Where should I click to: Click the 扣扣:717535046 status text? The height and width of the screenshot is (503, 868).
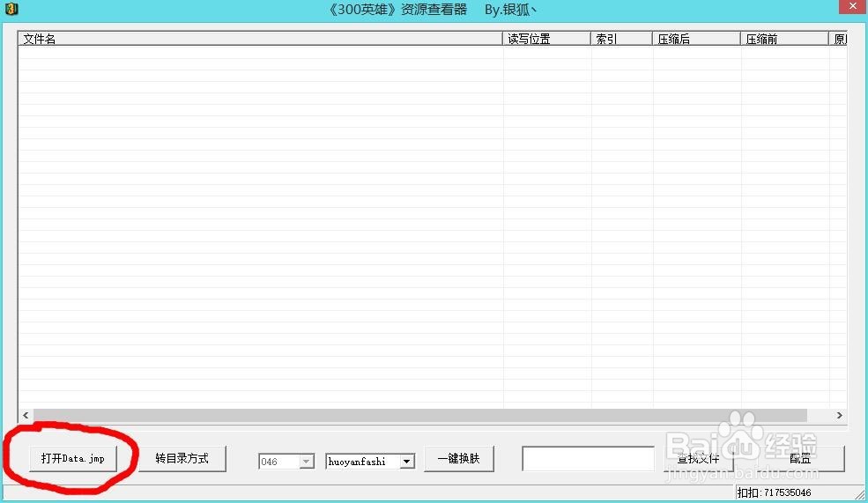(774, 492)
